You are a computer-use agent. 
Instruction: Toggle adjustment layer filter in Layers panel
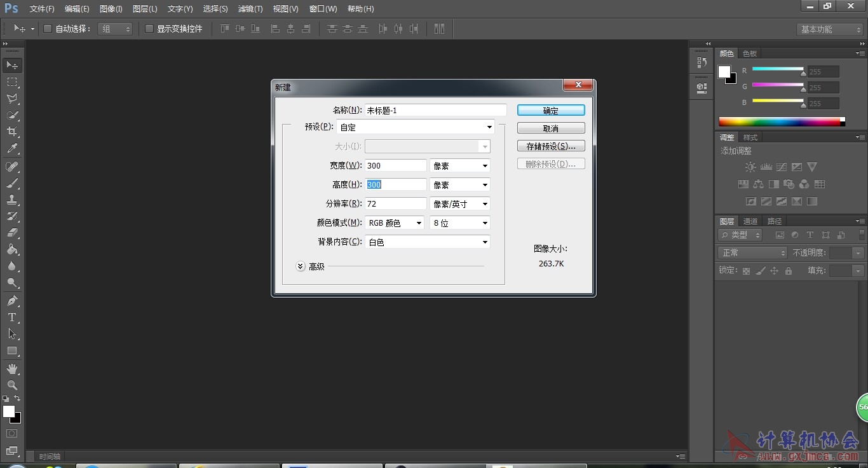795,235
